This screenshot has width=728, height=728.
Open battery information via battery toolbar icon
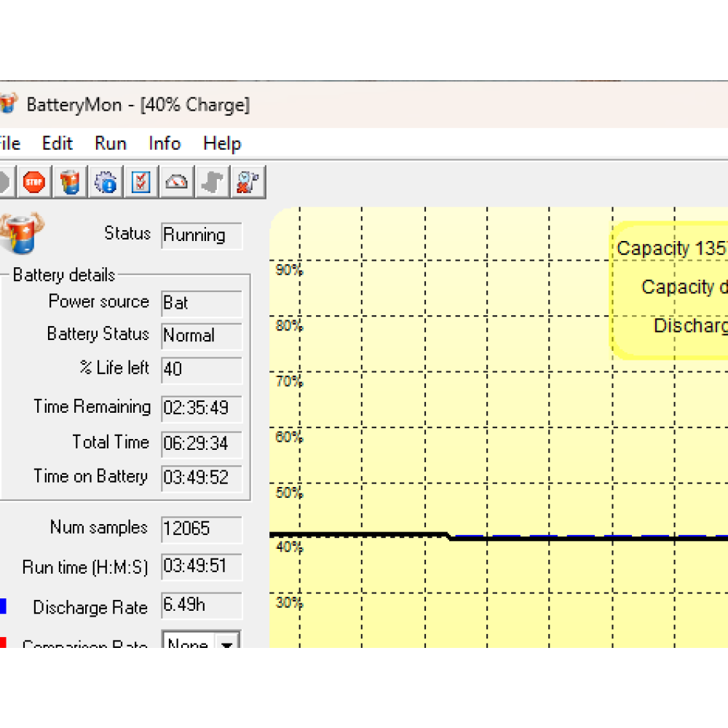tap(70, 182)
